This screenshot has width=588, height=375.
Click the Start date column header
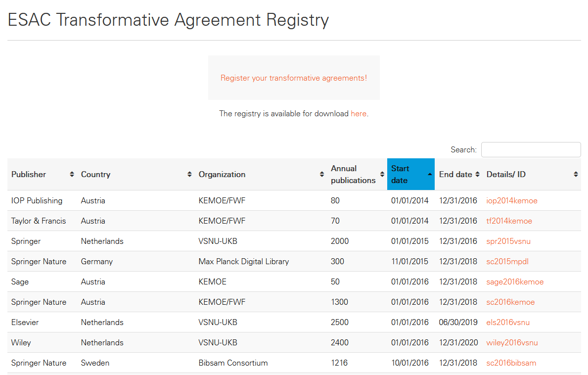point(403,174)
